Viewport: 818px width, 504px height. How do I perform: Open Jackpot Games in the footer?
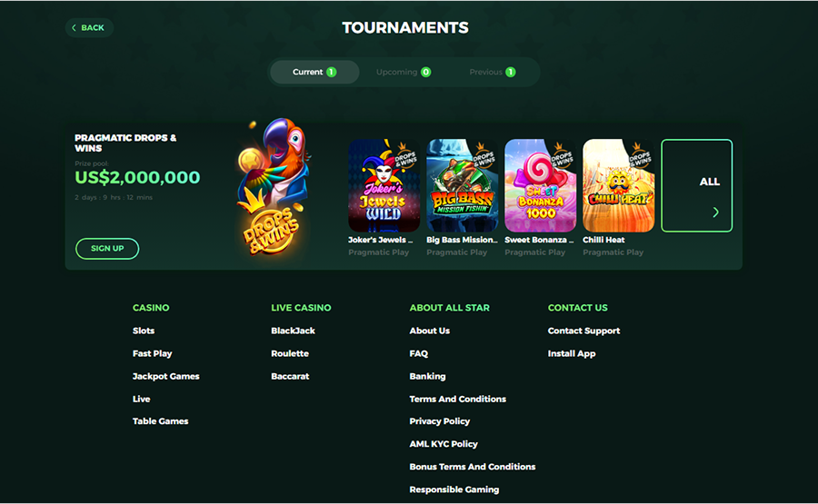(166, 376)
